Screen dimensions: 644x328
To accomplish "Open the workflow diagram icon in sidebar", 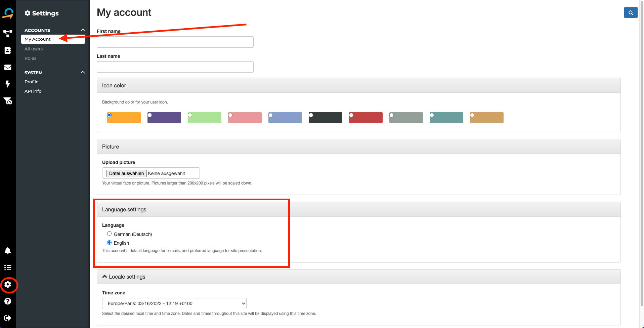I will pyautogui.click(x=8, y=34).
